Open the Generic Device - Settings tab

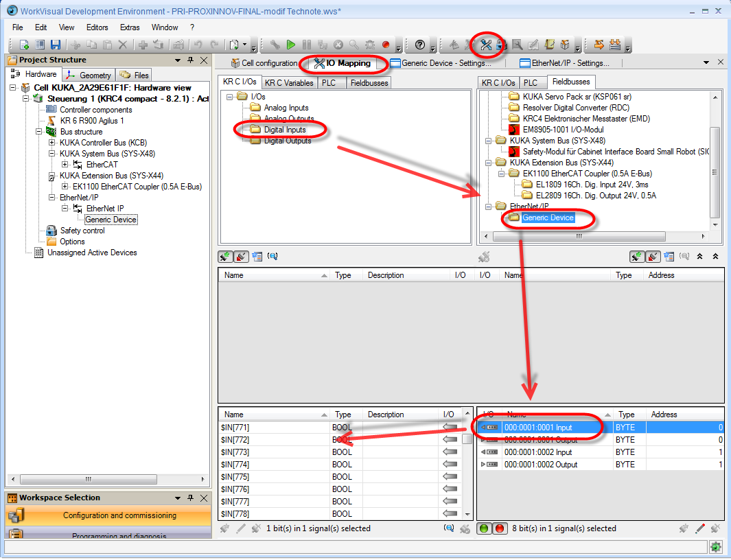441,63
